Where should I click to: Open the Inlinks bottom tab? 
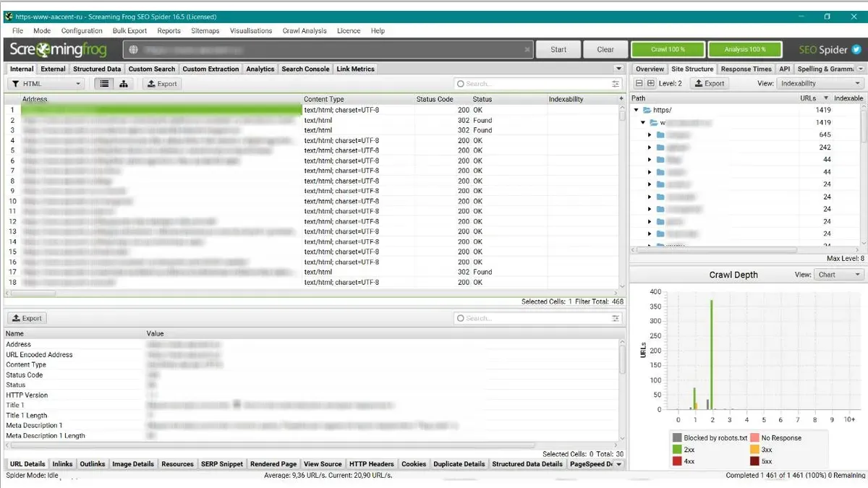pyautogui.click(x=62, y=464)
